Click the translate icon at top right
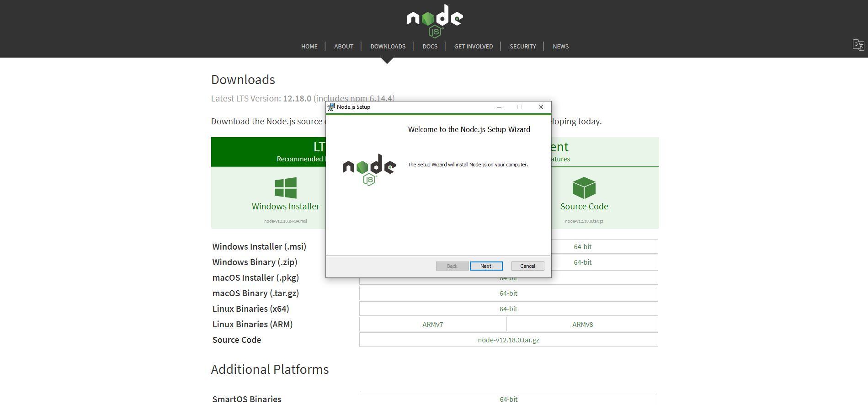Viewport: 868px width, 405px height. pyautogui.click(x=858, y=45)
